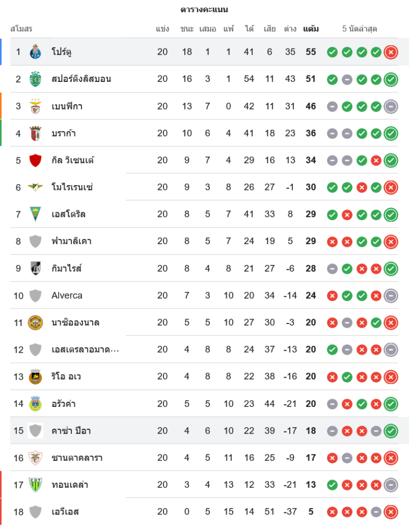Click the Tondela green crest icon
Viewport: 409px width, 532px height.
(35, 485)
